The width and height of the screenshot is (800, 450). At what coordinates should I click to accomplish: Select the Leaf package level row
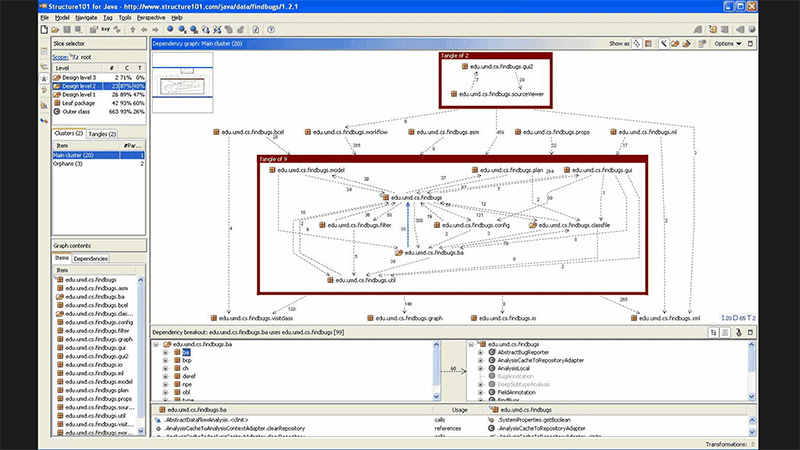point(99,103)
